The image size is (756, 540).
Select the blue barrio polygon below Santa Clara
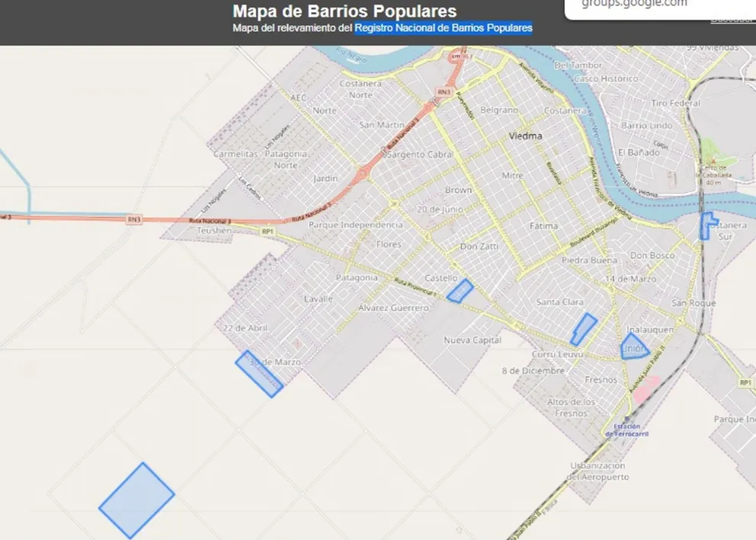point(584,330)
